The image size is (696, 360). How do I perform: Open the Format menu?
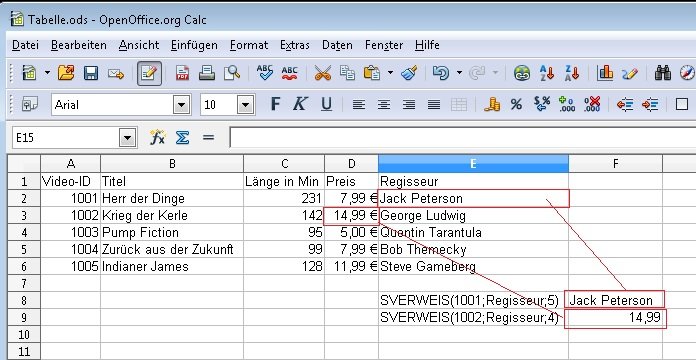(249, 45)
